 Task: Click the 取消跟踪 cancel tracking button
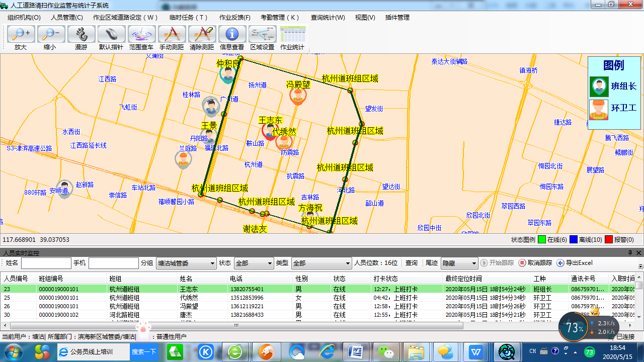pos(535,263)
